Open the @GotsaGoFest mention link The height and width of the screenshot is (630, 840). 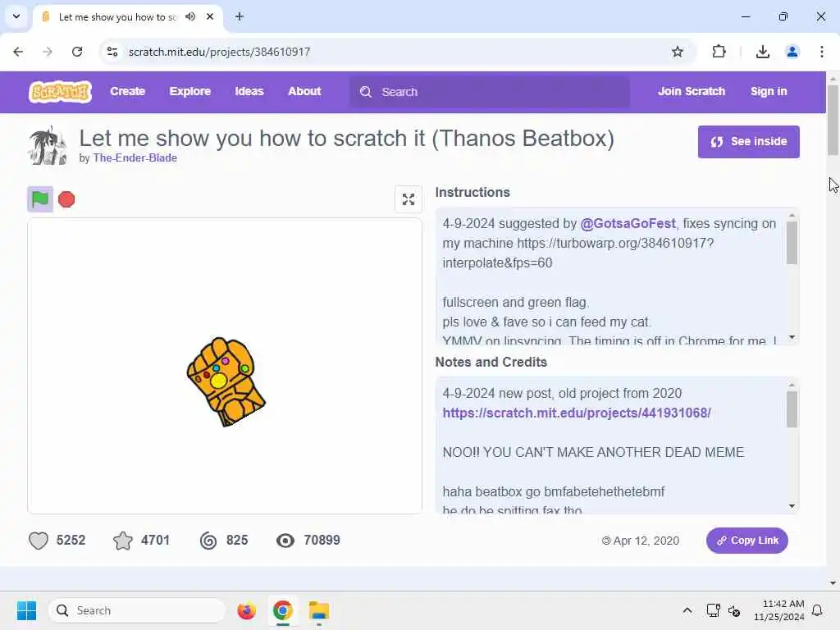pyautogui.click(x=628, y=223)
